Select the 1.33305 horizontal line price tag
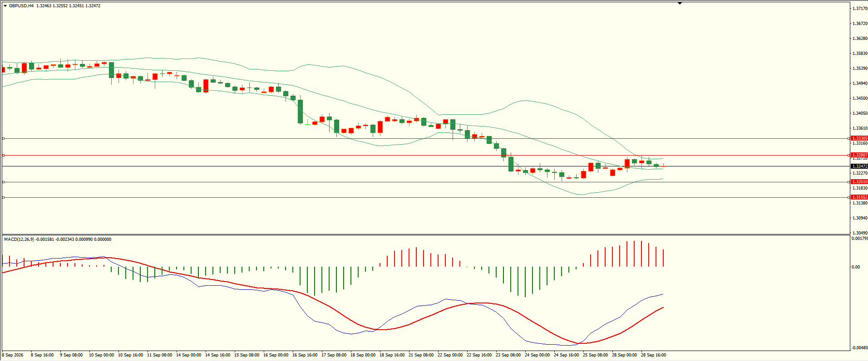Image resolution: width=868 pixels, height=361 pixels. click(x=859, y=138)
